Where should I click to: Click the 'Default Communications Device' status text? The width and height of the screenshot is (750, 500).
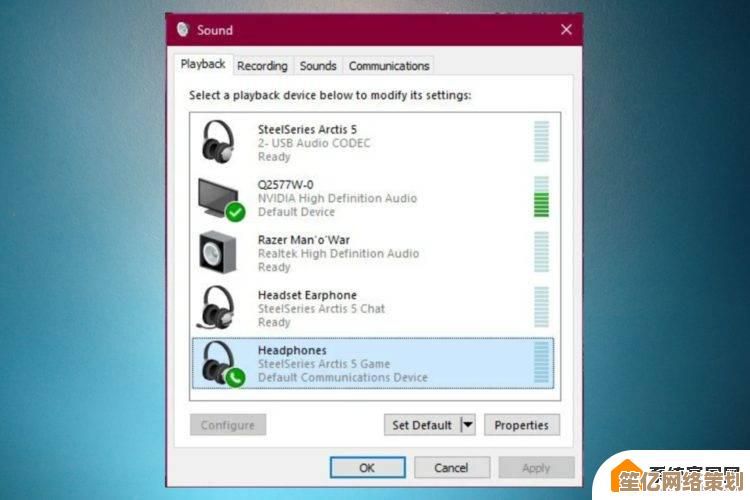342,378
